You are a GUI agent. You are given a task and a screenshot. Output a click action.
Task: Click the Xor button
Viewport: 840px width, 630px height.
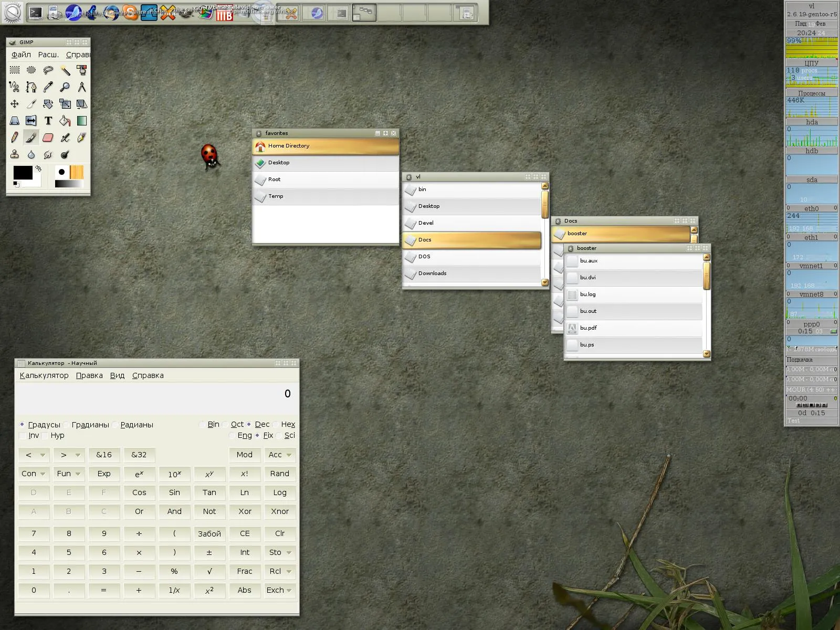245,511
